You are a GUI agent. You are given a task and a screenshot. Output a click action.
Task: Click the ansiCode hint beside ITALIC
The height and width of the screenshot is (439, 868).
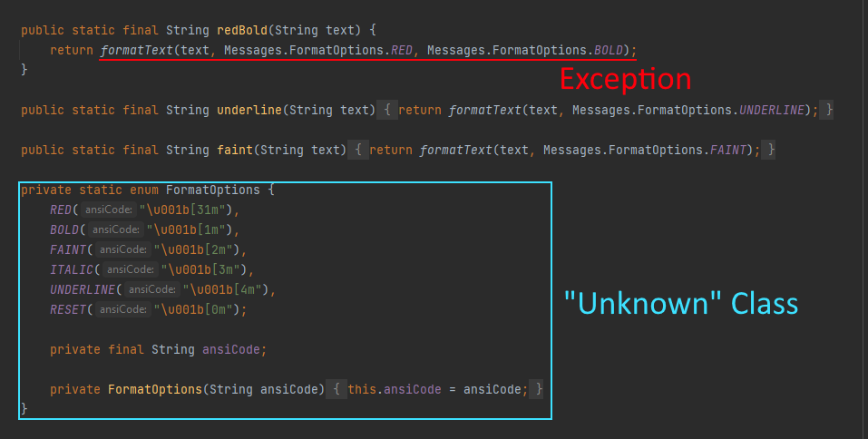pos(130,269)
